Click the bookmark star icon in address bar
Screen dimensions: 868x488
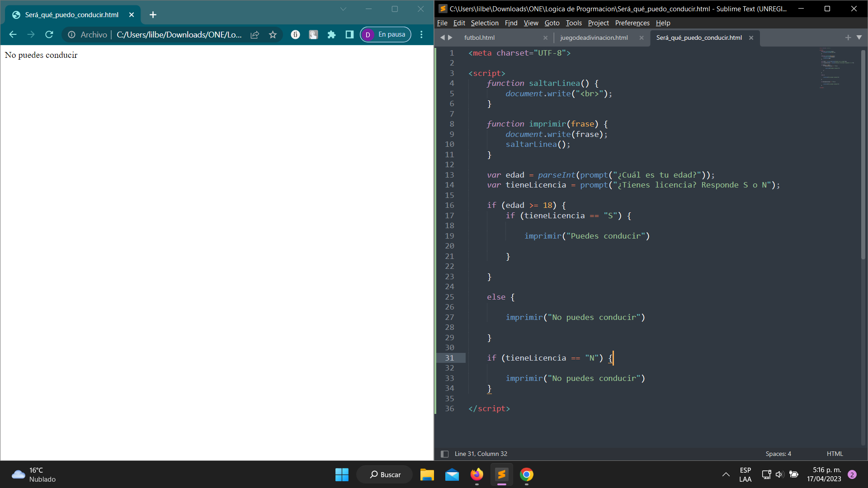(x=273, y=34)
